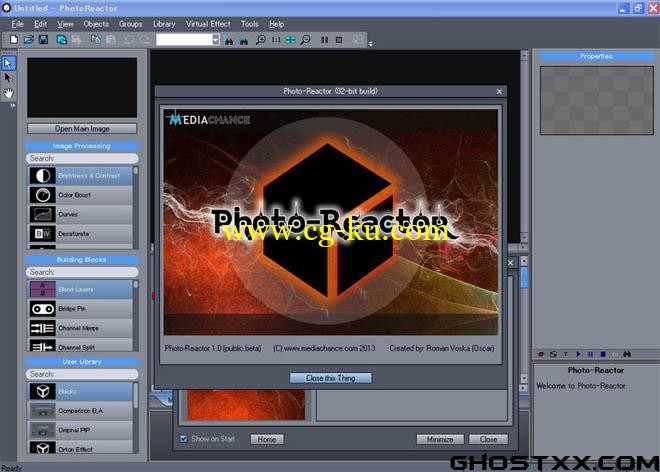Click the Desaturate BW icon

43,234
